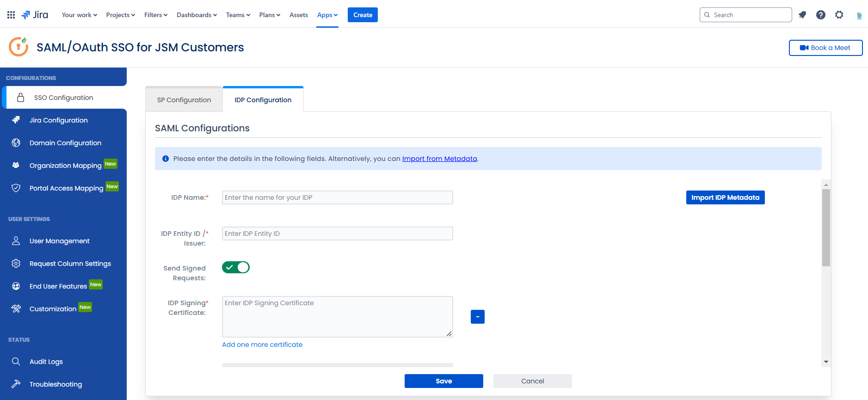Click the scrollbar down arrow
The image size is (868, 400).
826,362
